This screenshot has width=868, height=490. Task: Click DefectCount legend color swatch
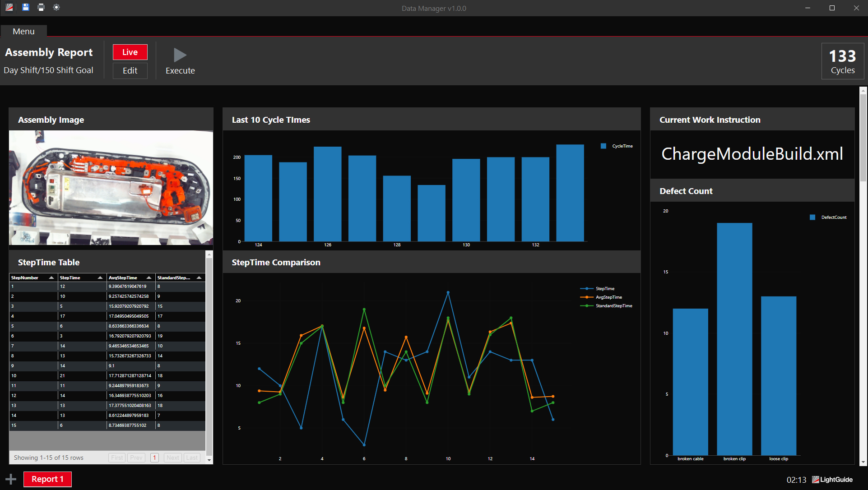click(812, 217)
